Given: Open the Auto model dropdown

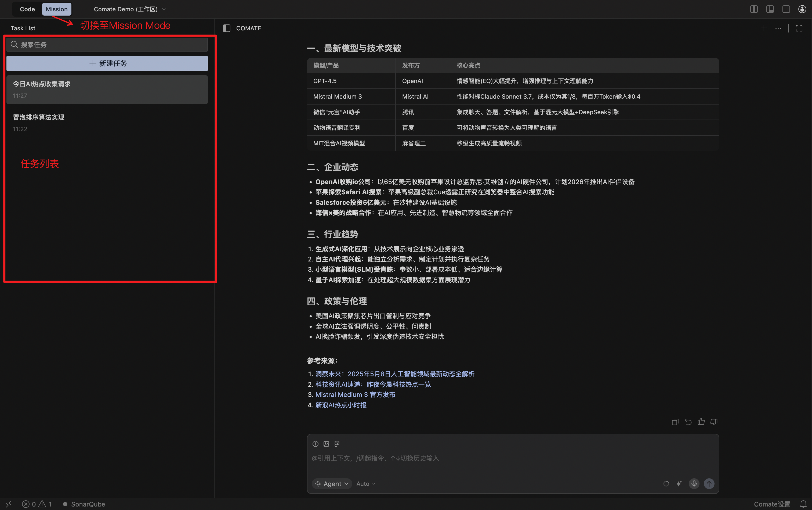Looking at the screenshot, I should 366,484.
